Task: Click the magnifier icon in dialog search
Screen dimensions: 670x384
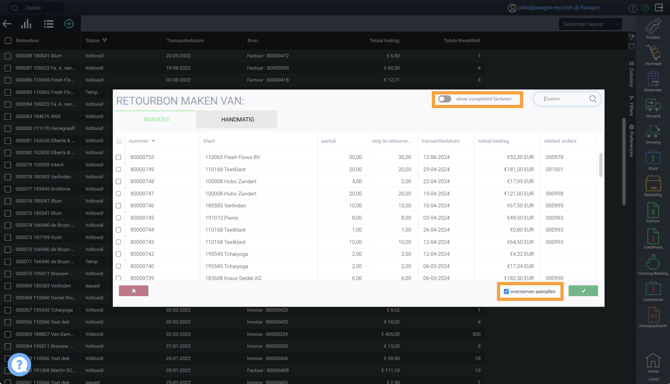Action: (x=593, y=99)
